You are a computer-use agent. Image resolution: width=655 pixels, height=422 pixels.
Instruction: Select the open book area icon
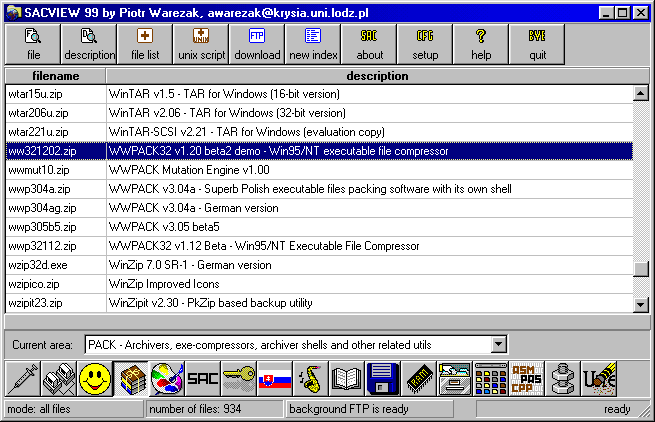pos(347,379)
